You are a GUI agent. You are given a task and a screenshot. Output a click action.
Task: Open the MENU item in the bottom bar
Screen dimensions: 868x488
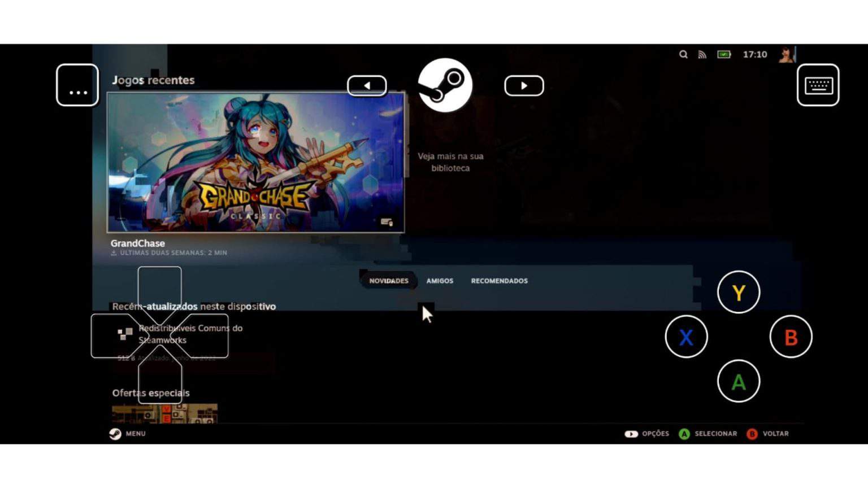[x=135, y=434]
